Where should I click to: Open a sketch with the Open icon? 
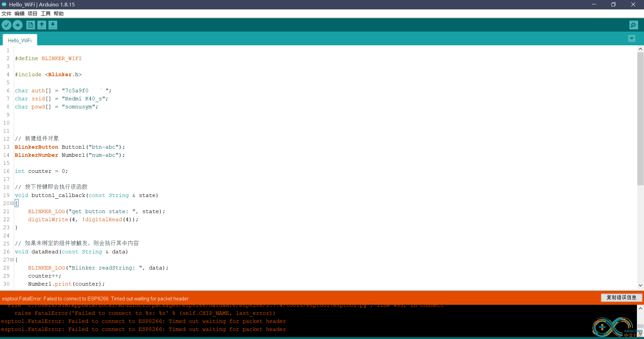pos(42,25)
